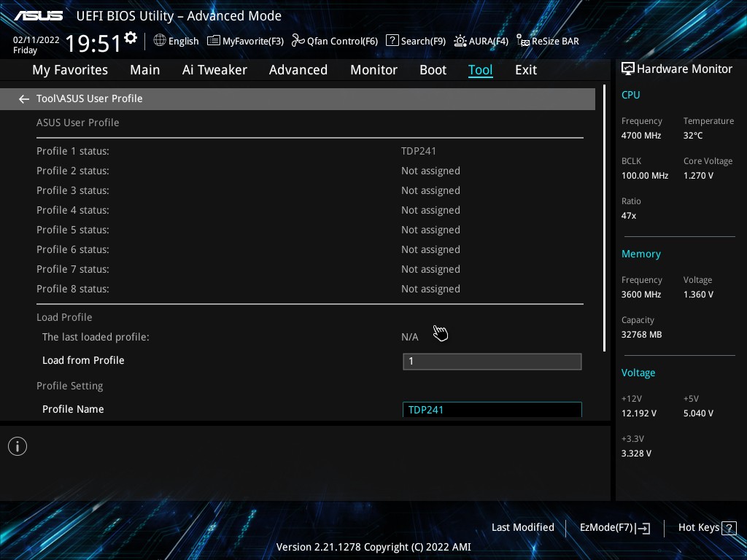
Task: Click the 19:51 clock display
Action: [x=93, y=43]
